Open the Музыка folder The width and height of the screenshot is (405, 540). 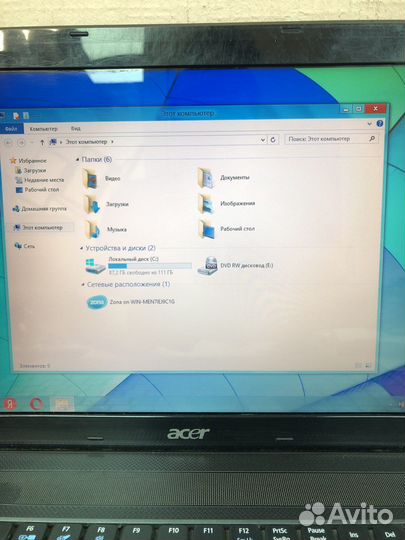click(x=105, y=229)
